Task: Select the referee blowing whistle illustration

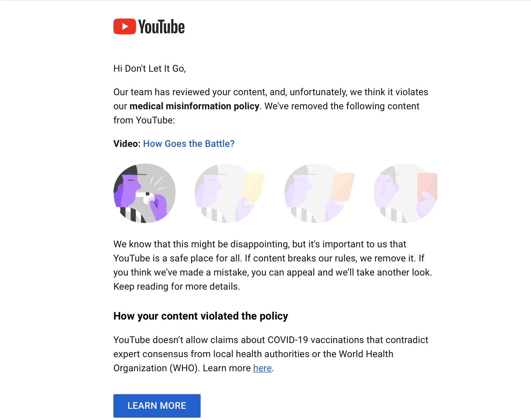Action: point(144,193)
